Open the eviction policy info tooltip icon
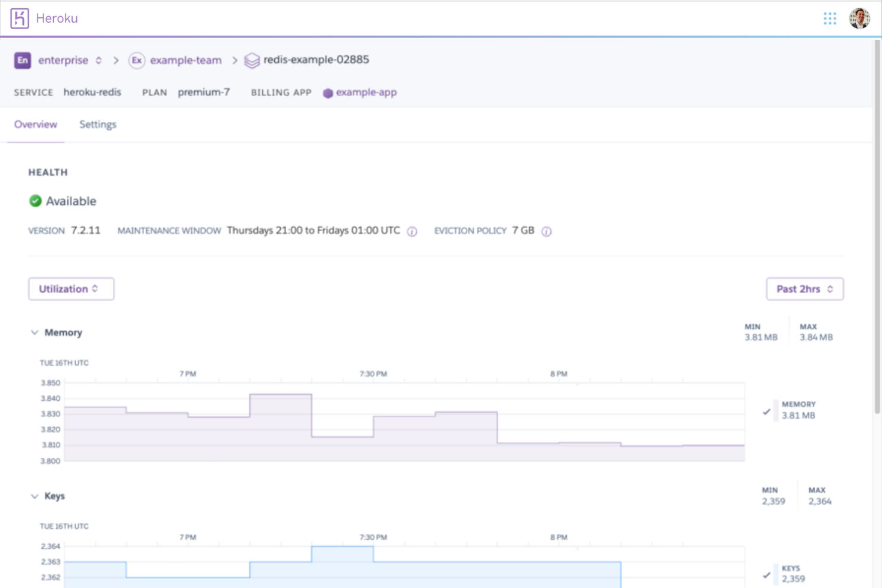This screenshot has height=588, width=882. point(546,231)
